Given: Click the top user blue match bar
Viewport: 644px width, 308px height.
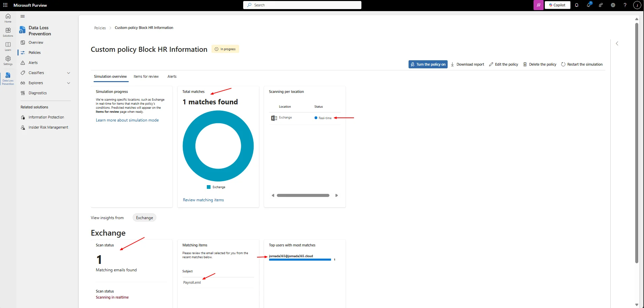Looking at the screenshot, I should point(300,260).
